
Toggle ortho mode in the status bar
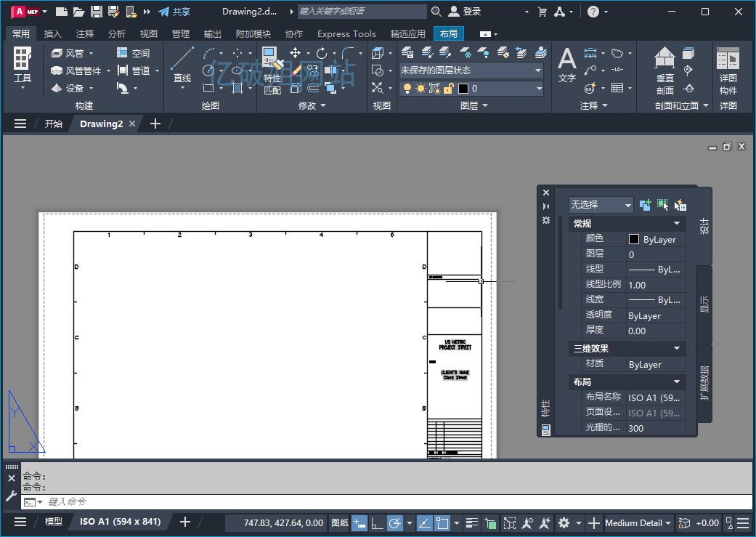click(x=377, y=522)
